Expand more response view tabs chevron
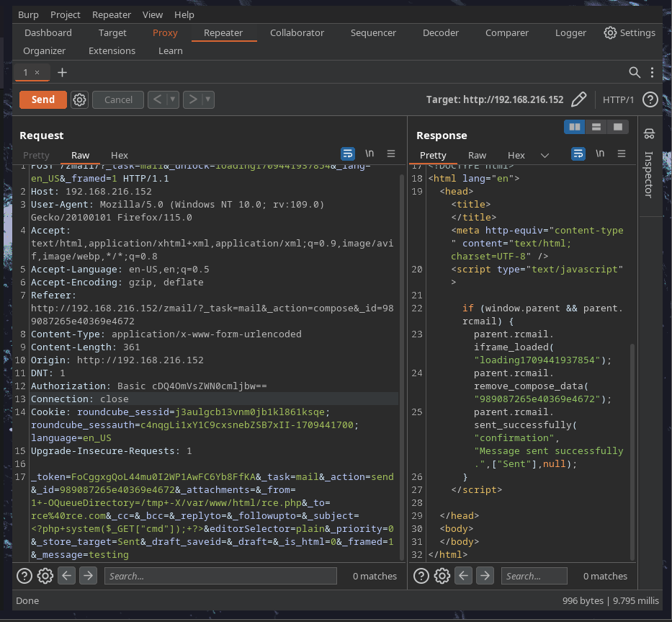This screenshot has width=672, height=622. pyautogui.click(x=545, y=155)
